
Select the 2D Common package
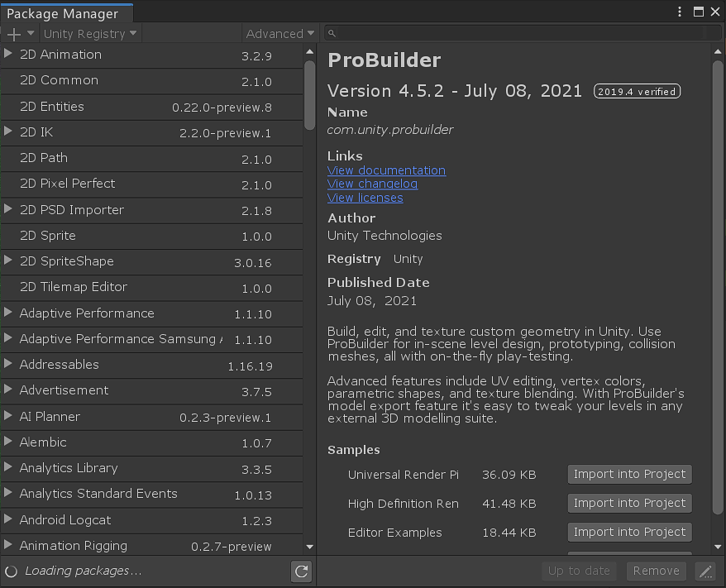click(152, 81)
